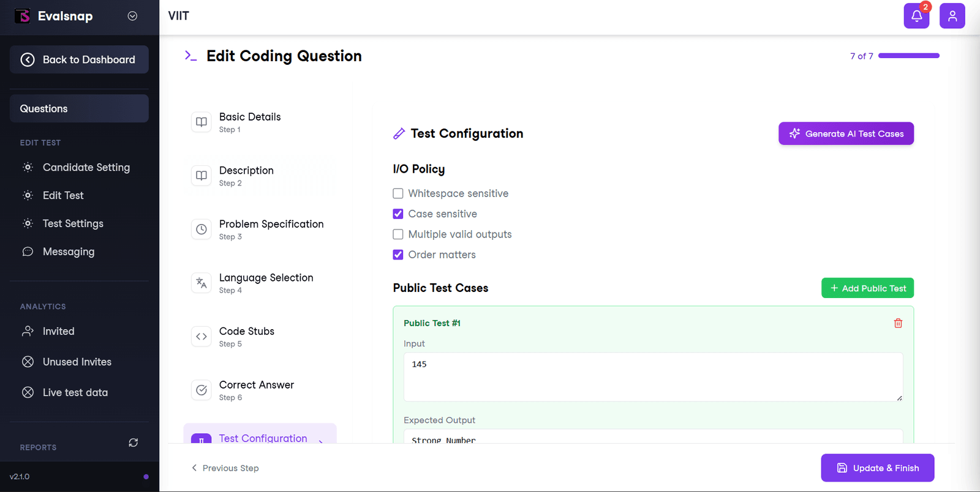Click the Language Selection step icon
980x492 pixels.
pyautogui.click(x=202, y=283)
